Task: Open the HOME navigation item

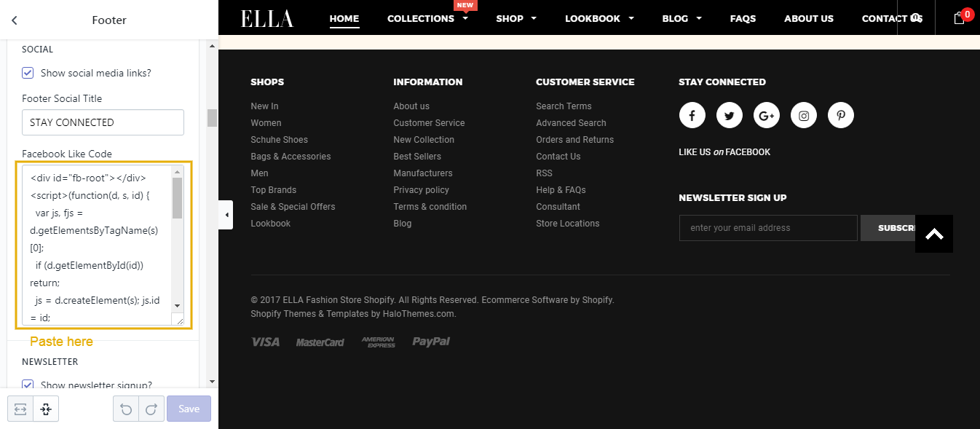Action: click(x=344, y=19)
